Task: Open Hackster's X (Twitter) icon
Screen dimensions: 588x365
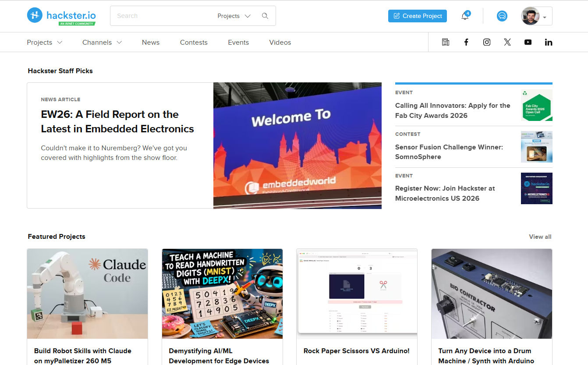Action: pyautogui.click(x=507, y=42)
